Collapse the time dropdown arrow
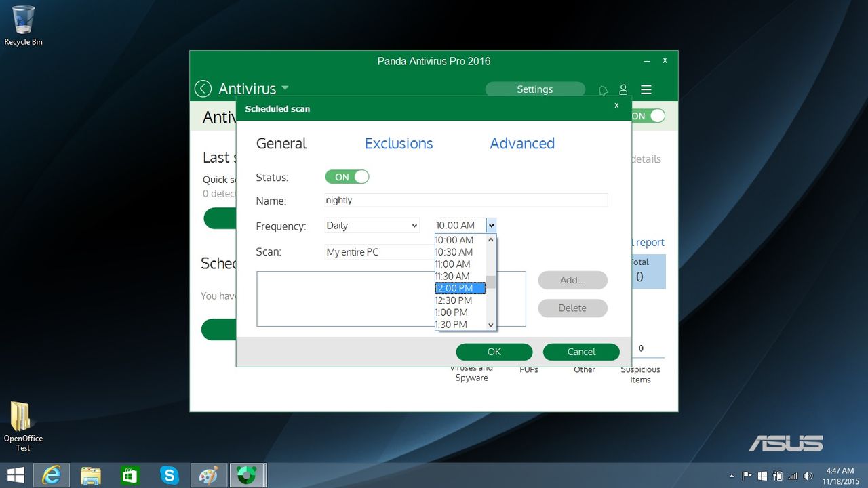Image resolution: width=868 pixels, height=488 pixels. [x=492, y=226]
